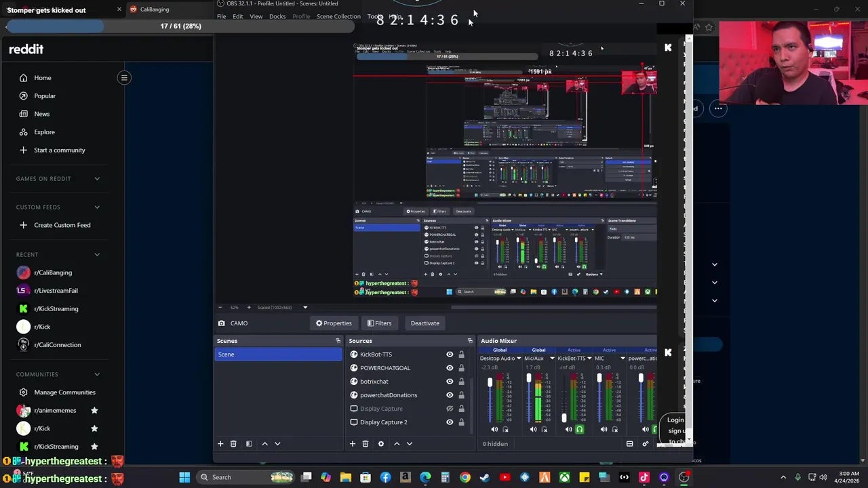Move the scene down in the Scenes dock
This screenshot has width=868, height=488.
(x=277, y=444)
